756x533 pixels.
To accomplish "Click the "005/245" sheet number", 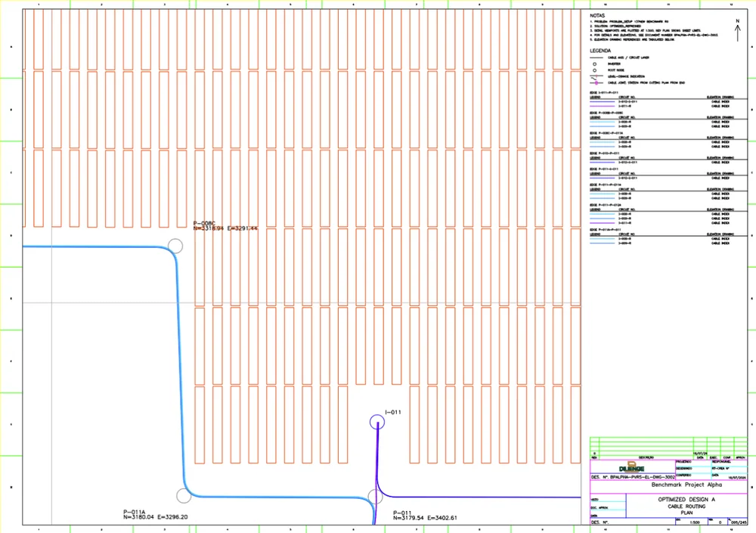I will pos(738,522).
